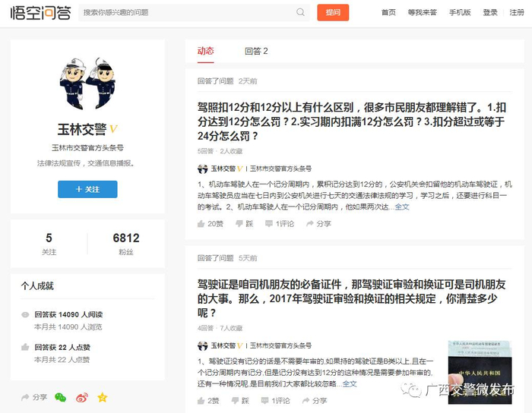Click author name 玉林交警 in the second answer
The image size is (532, 413).
223,346
